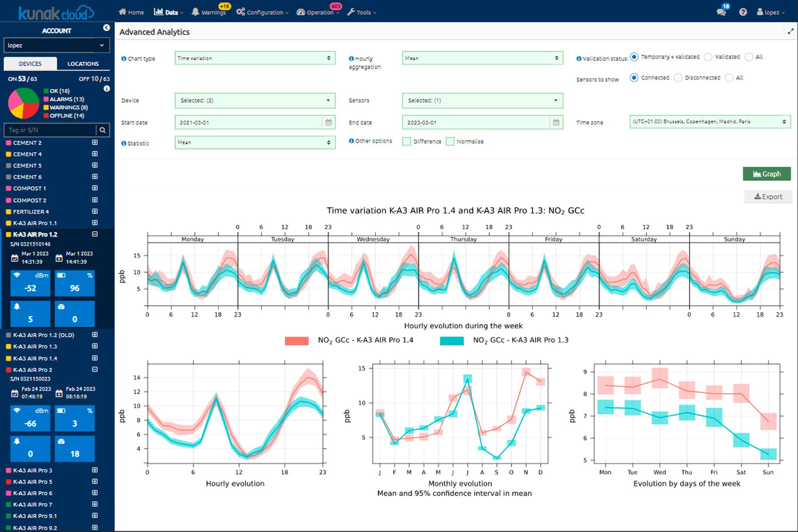Select the device status pie chart
This screenshot has width=798, height=532.
tap(23, 103)
